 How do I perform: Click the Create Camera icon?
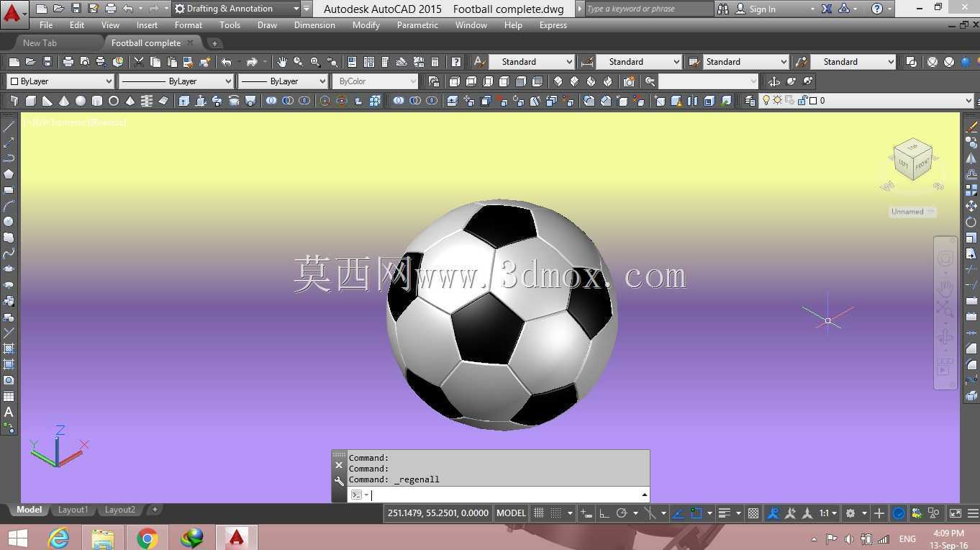click(x=629, y=81)
